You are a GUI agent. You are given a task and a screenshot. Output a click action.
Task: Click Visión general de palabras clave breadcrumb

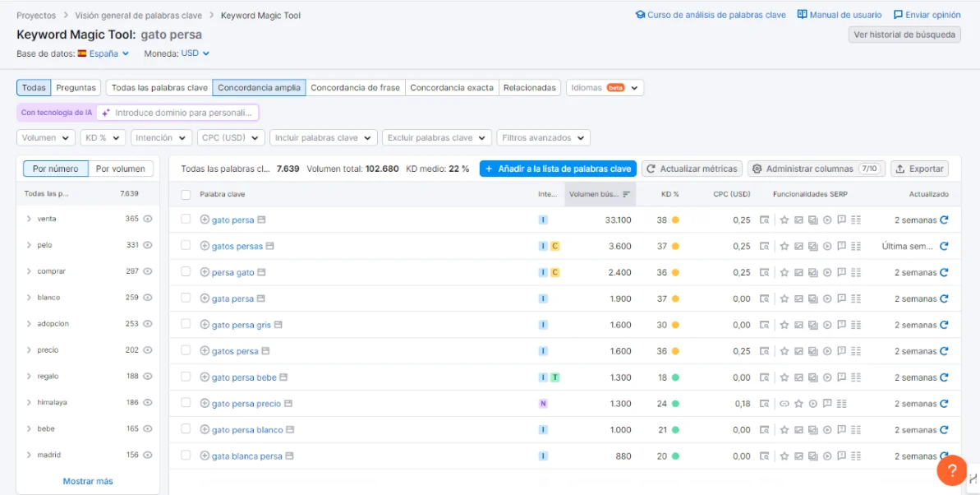[140, 15]
